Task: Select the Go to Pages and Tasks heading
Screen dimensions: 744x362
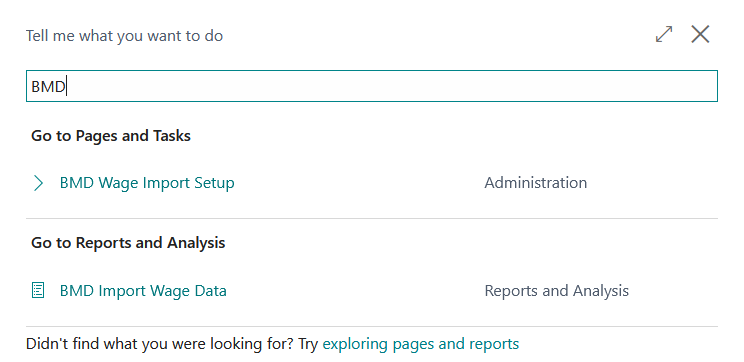Action: [x=111, y=136]
